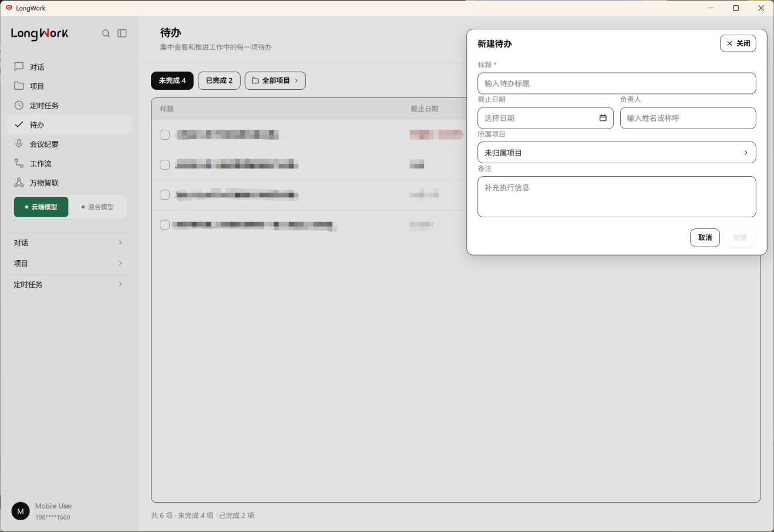Image resolution: width=774 pixels, height=532 pixels.
Task: Check the third todo item's checkbox
Action: coord(165,195)
